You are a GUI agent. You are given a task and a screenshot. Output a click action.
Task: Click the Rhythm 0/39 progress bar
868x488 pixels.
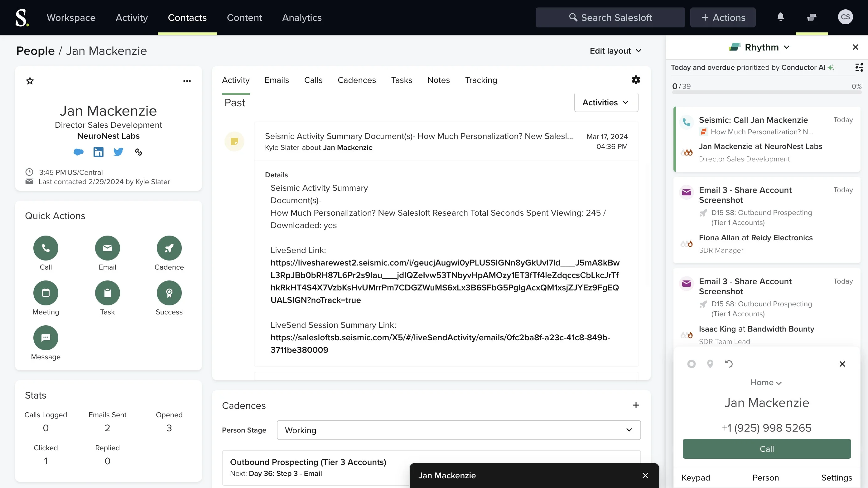[767, 92]
